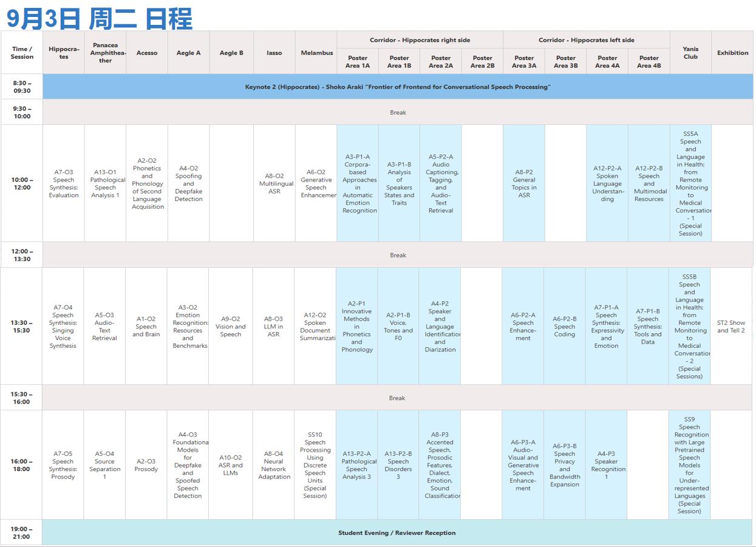Click the A5-P2-A Audio Captioning poster session
Viewport: 756px width, 547px height.
click(440, 183)
